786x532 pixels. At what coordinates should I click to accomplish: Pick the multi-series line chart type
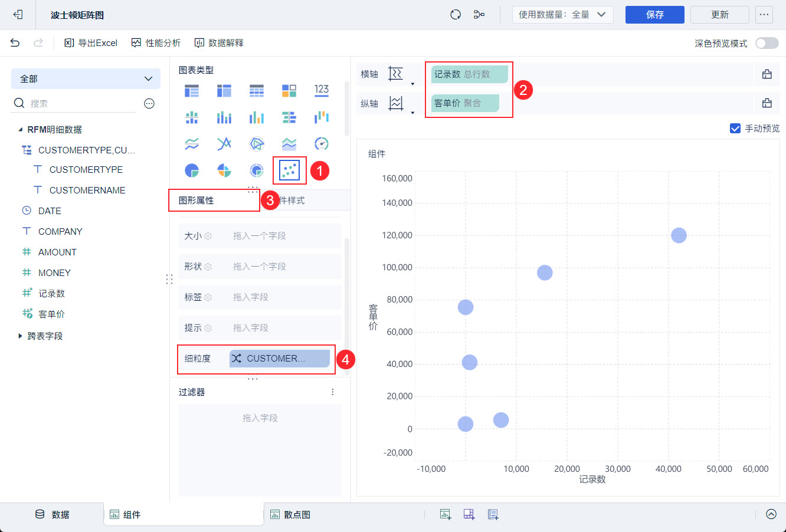pyautogui.click(x=224, y=144)
